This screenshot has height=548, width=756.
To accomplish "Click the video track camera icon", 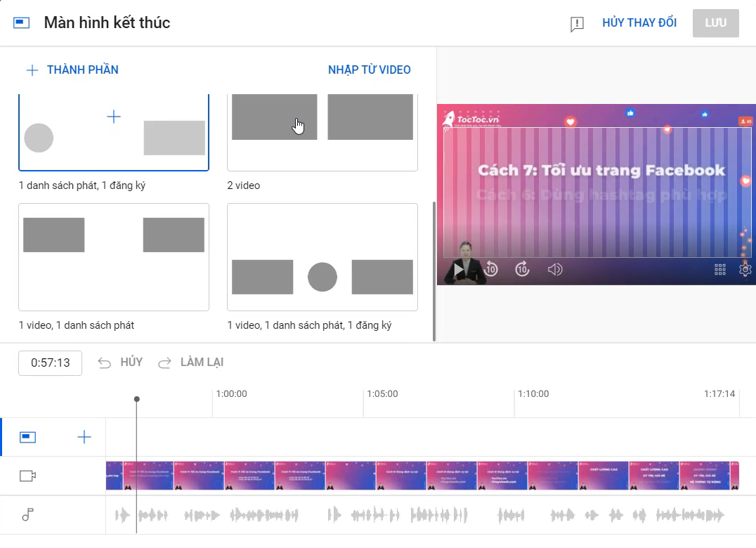I will (x=28, y=476).
